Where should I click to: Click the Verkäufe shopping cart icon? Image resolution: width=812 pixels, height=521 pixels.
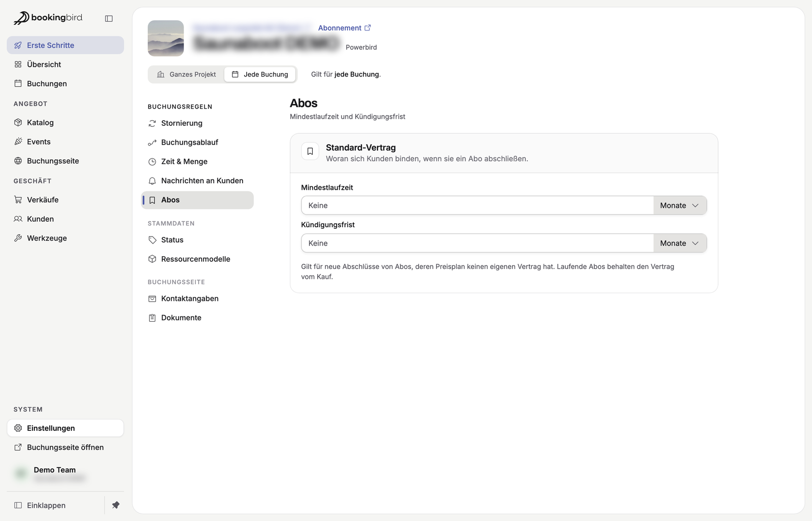(18, 200)
